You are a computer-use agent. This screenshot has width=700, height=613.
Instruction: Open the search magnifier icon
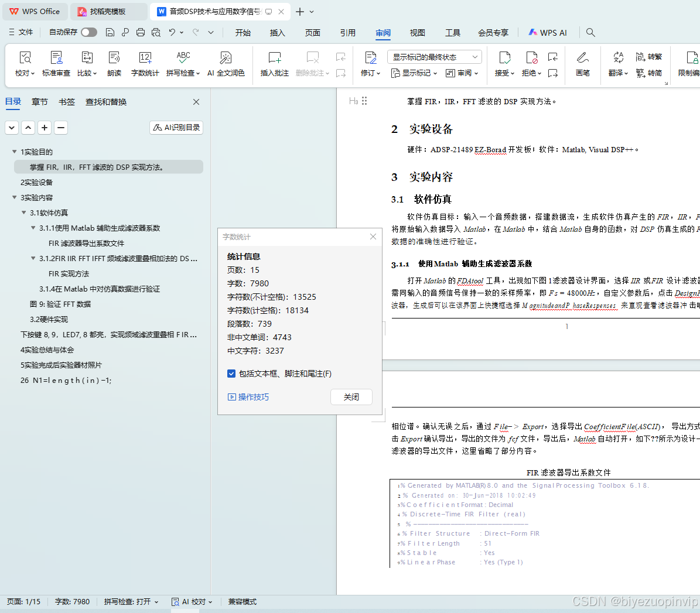[x=590, y=32]
